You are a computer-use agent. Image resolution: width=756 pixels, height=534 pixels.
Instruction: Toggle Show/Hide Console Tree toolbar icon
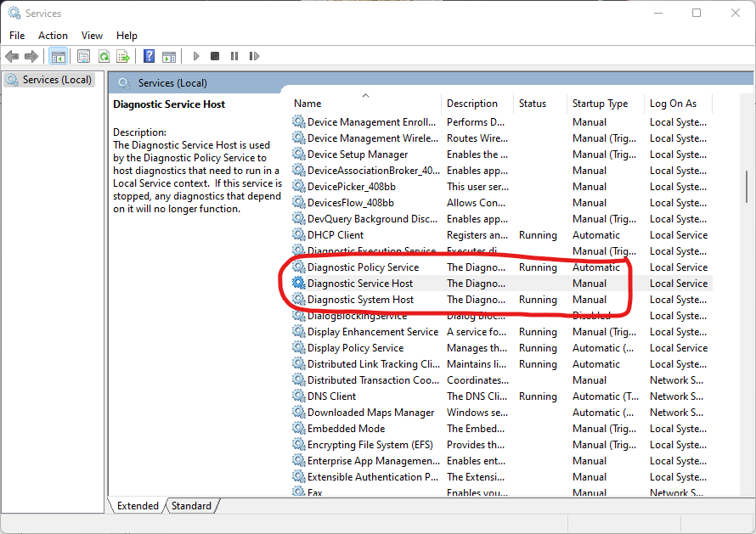(59, 56)
